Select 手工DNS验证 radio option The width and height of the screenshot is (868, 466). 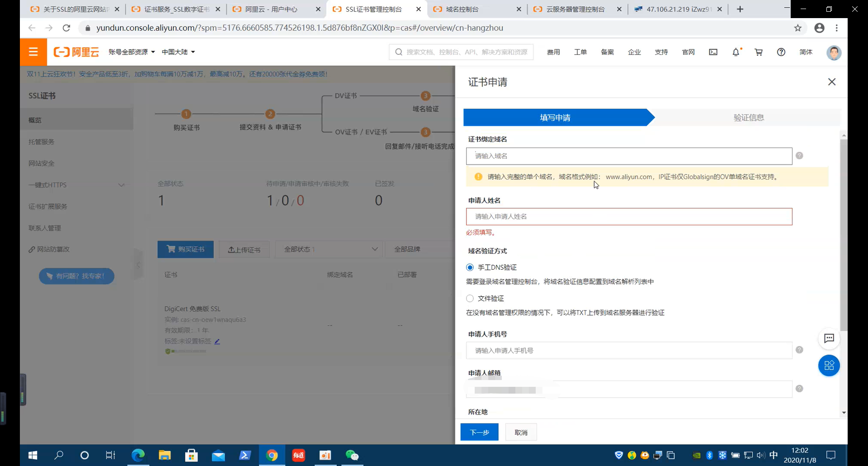pyautogui.click(x=470, y=267)
